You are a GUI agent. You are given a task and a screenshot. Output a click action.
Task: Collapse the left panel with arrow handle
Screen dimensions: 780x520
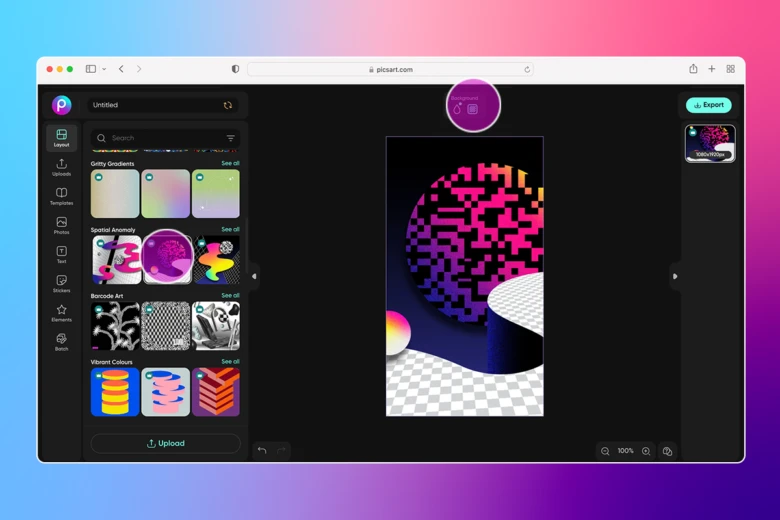254,276
